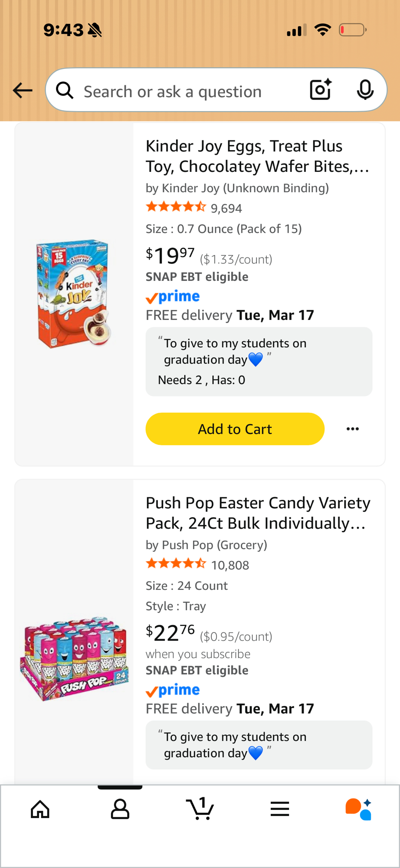Open the account profile tab
This screenshot has width=400, height=868.
click(x=120, y=809)
